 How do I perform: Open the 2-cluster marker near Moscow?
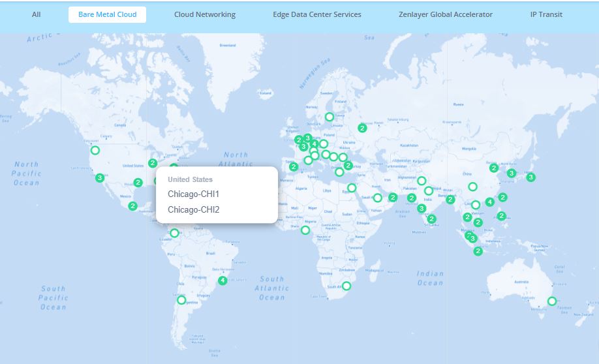point(362,128)
